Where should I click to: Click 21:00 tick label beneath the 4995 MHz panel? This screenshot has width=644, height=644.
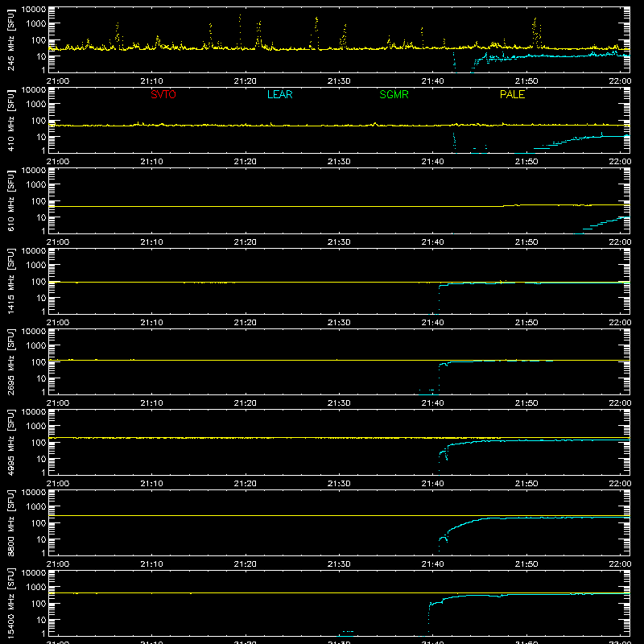coord(57,484)
